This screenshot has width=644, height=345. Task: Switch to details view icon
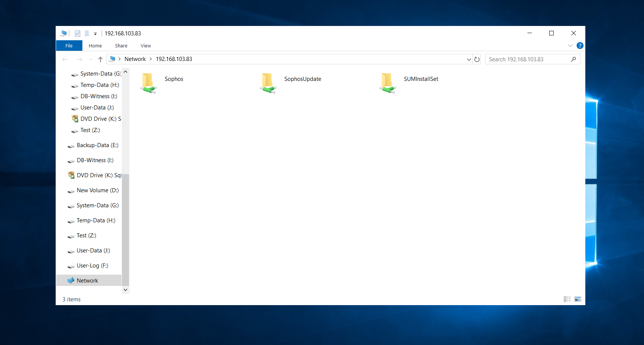567,299
